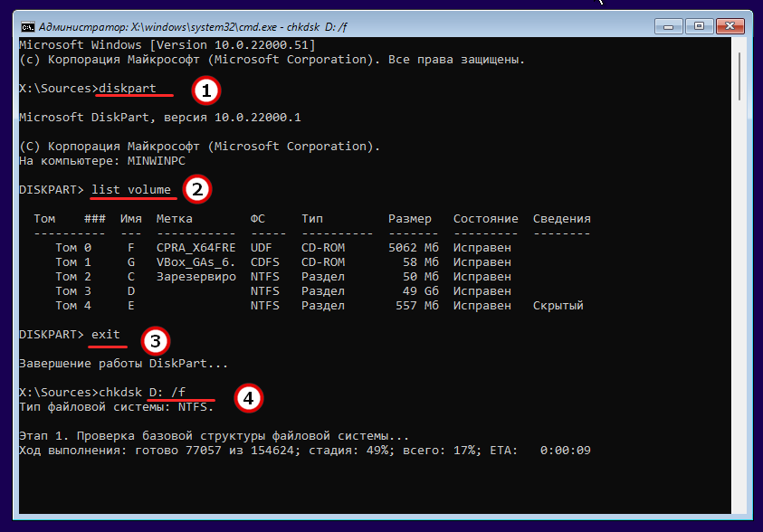Click 'Microsoft Windows [Version 10.0.22000.51]' line
The width and height of the screenshot is (763, 532).
167,45
